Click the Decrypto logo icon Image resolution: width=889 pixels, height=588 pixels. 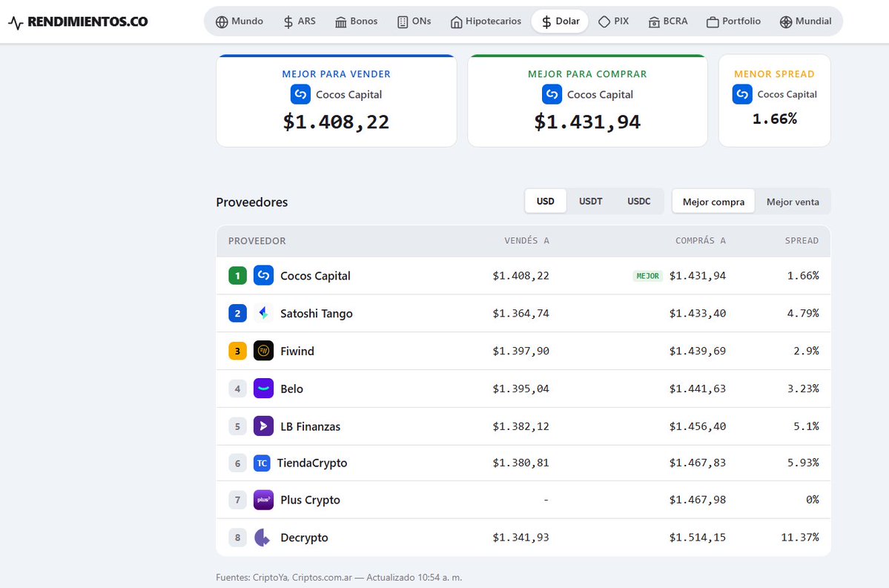(263, 537)
